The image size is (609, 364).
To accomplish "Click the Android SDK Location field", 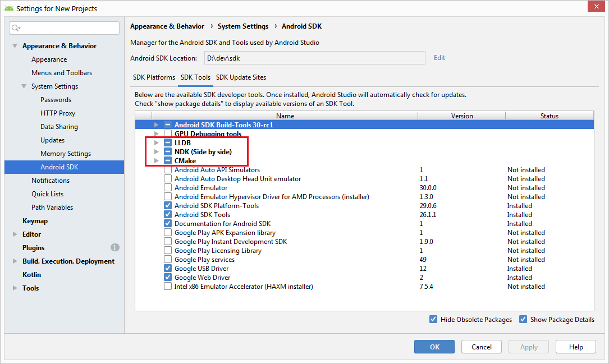I will (x=314, y=58).
